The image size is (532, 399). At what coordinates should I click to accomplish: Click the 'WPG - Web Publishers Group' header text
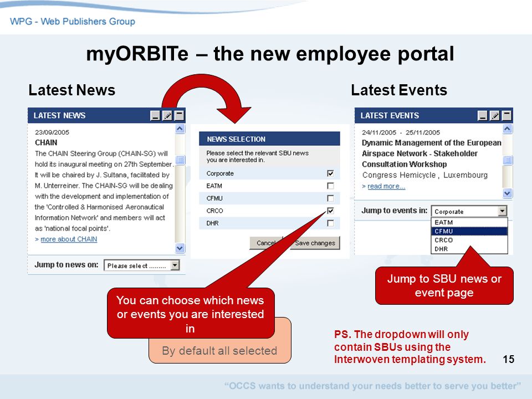click(73, 22)
